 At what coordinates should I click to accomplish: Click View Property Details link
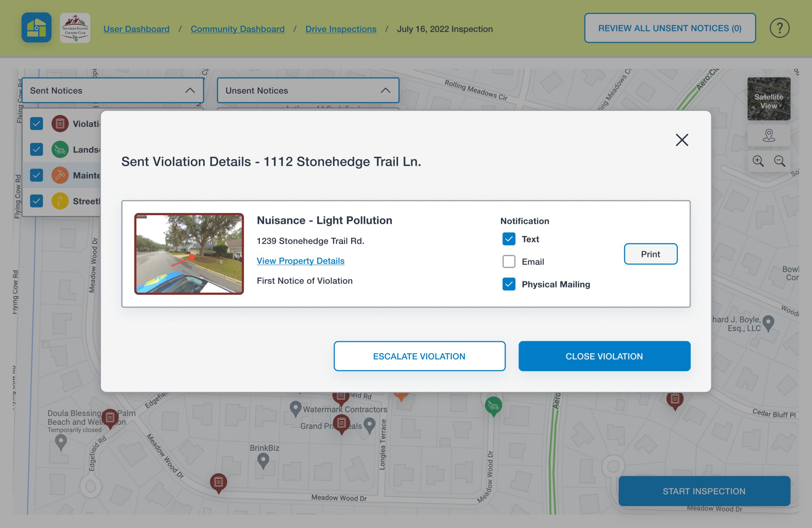(300, 261)
